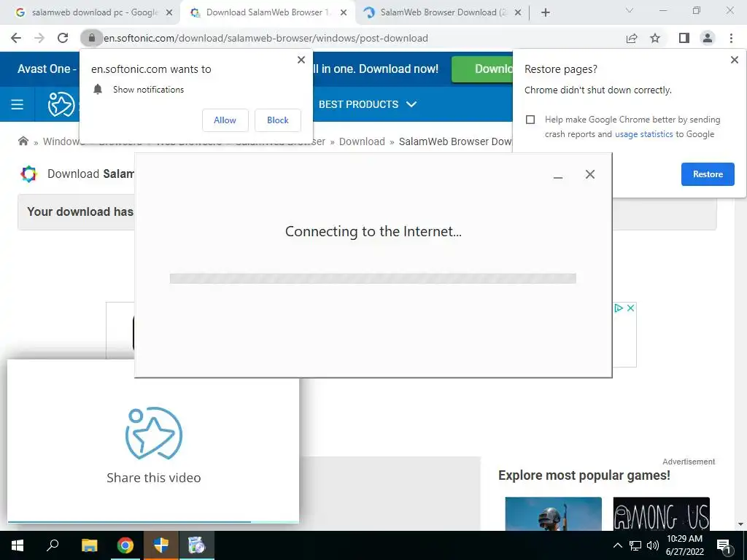Click the page scrollbar down arrow
747x560 pixels.
741,524
